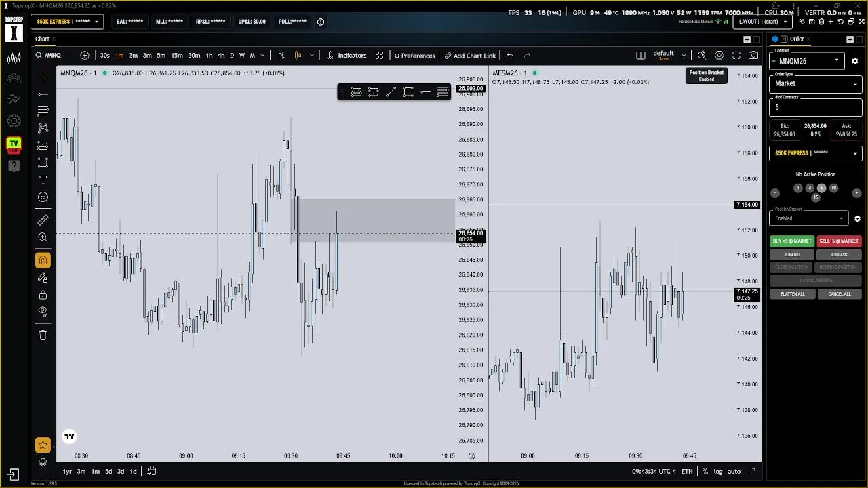This screenshot has height=488, width=868.
Task: Click the order panel contract gear icon
Action: (x=854, y=61)
